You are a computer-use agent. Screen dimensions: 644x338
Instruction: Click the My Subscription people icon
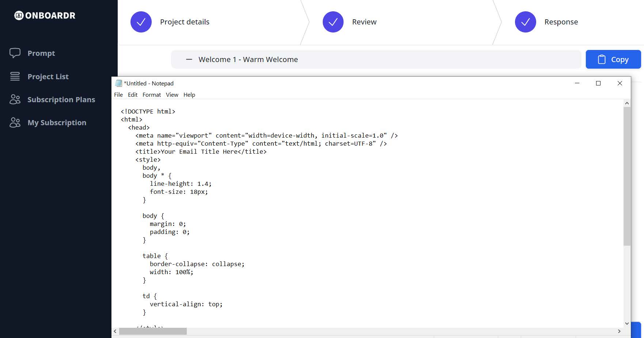[x=15, y=122]
